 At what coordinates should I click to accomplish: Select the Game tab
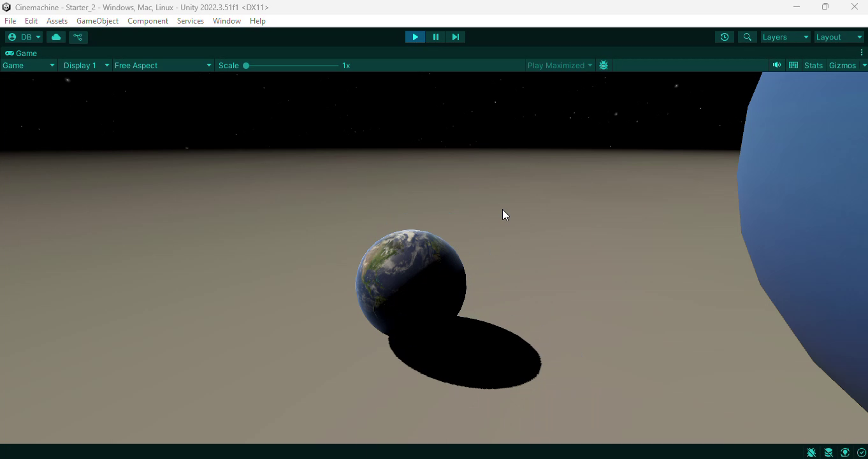click(x=22, y=54)
